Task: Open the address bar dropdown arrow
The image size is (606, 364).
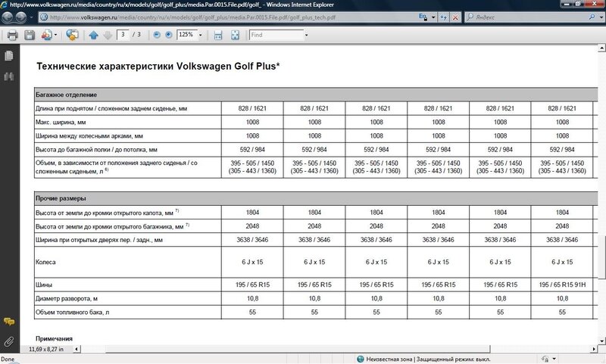Action: (x=433, y=17)
